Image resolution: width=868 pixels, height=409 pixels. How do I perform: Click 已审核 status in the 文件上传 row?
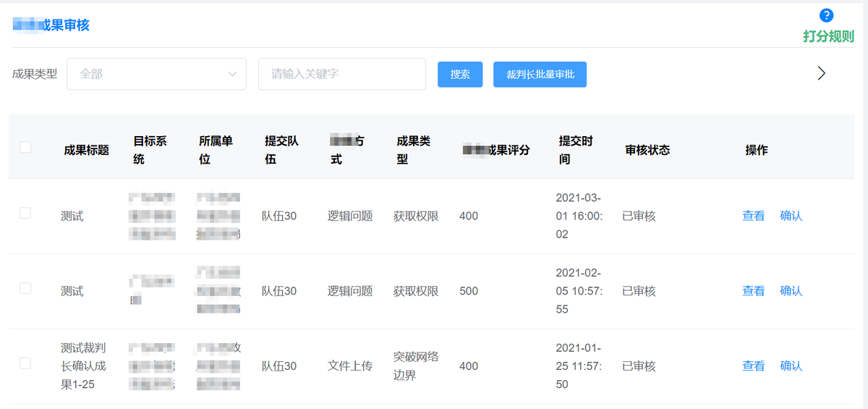[639, 366]
